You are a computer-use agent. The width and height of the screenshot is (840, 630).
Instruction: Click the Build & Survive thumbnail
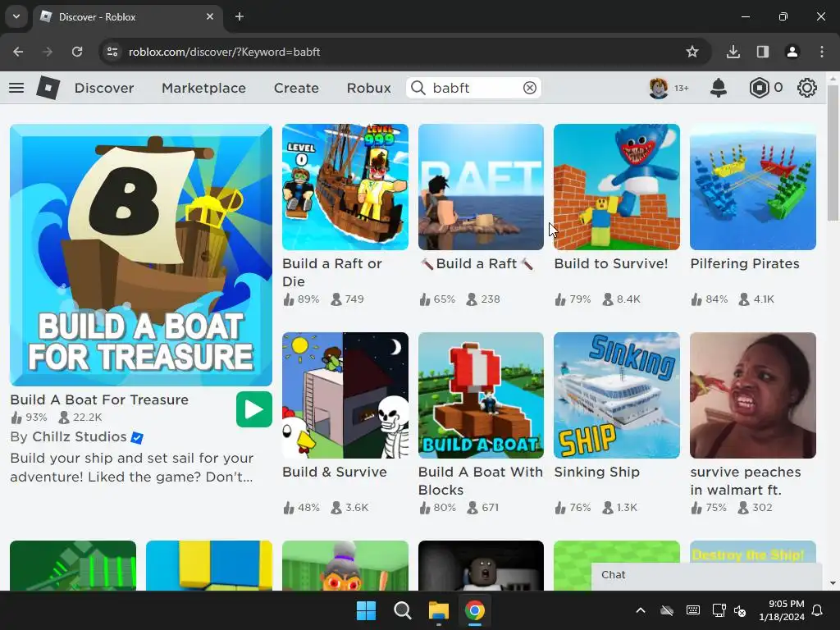(x=345, y=395)
